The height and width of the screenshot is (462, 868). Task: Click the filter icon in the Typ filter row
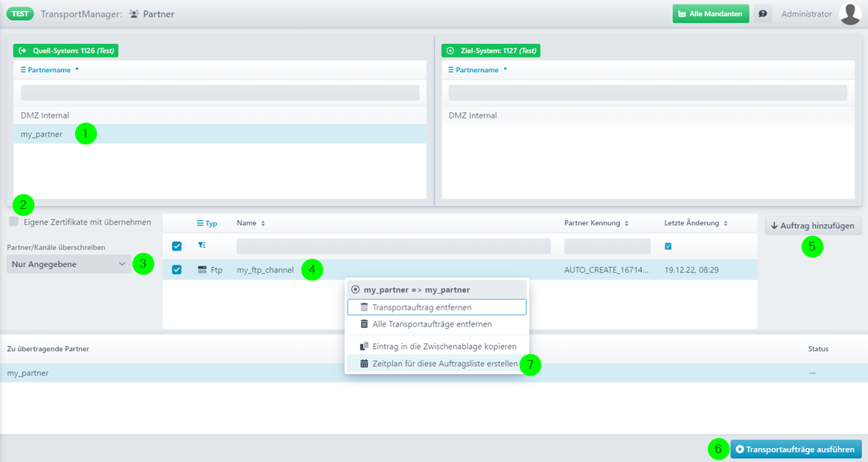202,245
